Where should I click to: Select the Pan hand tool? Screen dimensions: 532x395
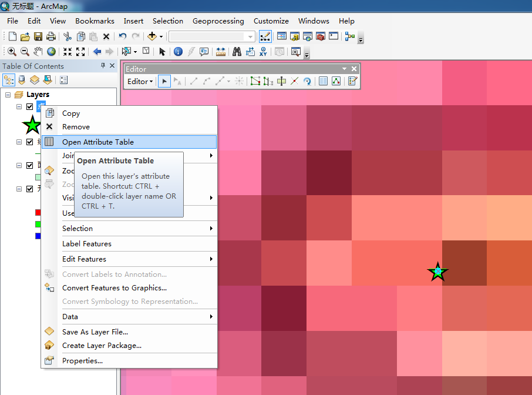click(x=38, y=52)
